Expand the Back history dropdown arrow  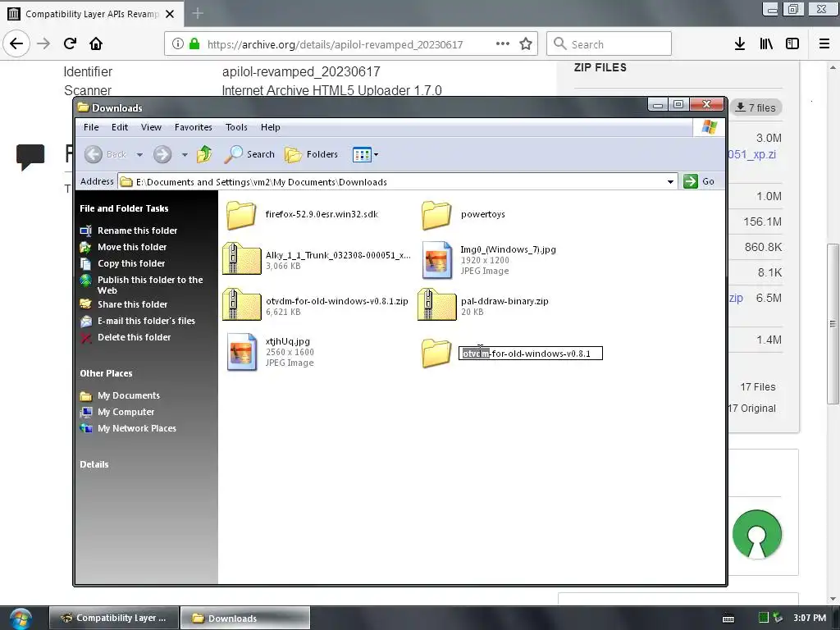pyautogui.click(x=139, y=155)
